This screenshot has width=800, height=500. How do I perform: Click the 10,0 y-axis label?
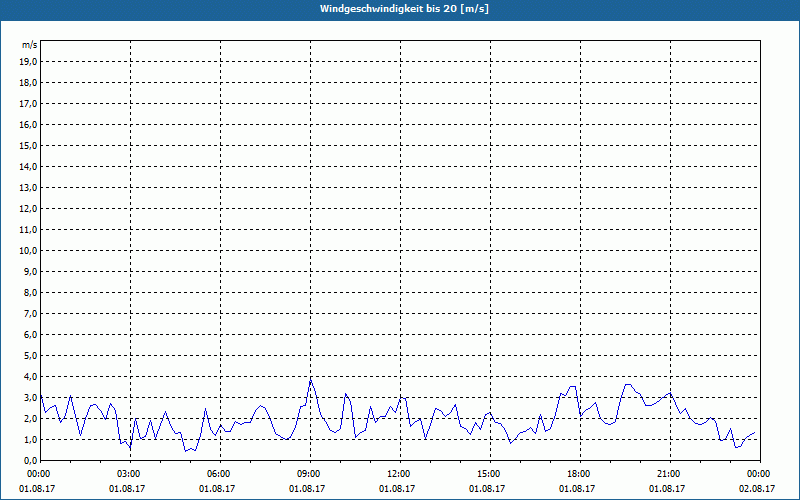tap(28, 251)
